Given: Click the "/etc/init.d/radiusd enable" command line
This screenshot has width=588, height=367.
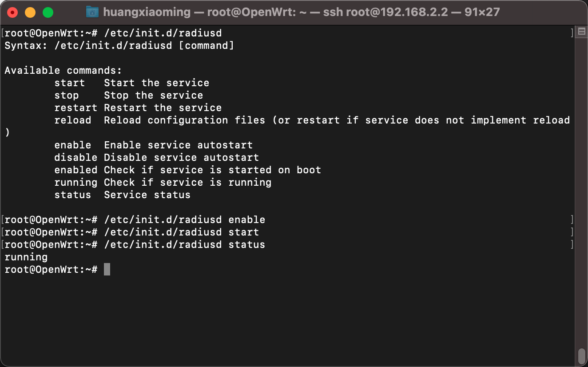Looking at the screenshot, I should [x=184, y=219].
